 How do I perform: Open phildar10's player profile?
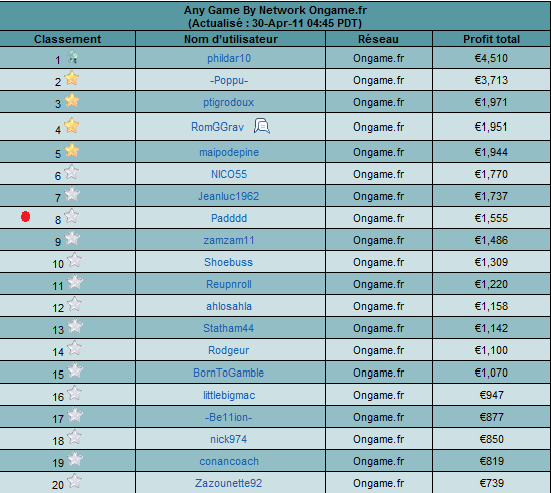229,58
